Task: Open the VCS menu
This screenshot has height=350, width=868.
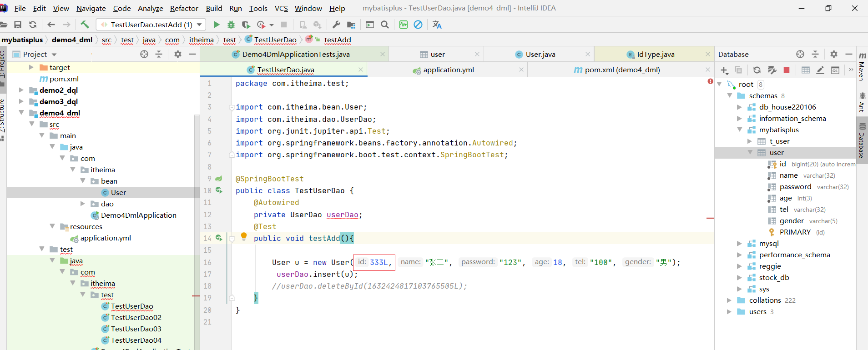Action: [x=281, y=8]
